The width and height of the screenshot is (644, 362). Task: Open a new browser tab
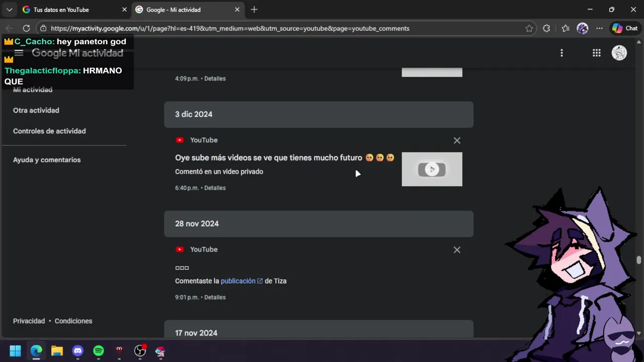[x=254, y=10]
